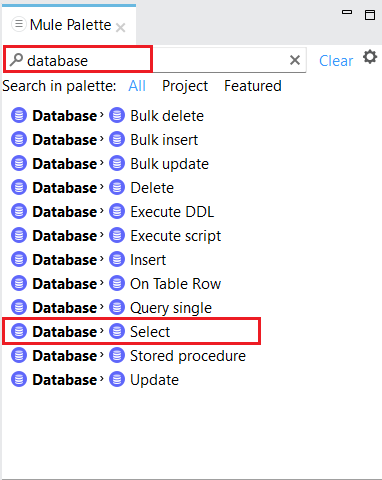Screen dimensions: 382x480
Task: Switch to the Mule Palette tab
Action: pyautogui.click(x=70, y=25)
